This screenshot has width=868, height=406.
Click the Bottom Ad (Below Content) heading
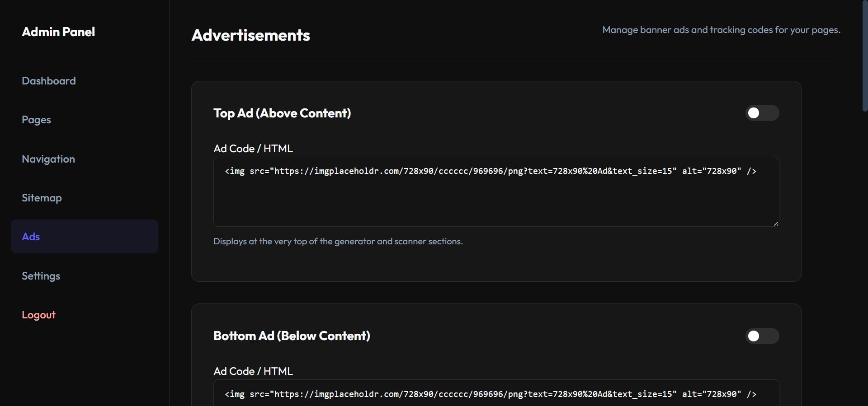pyautogui.click(x=292, y=336)
